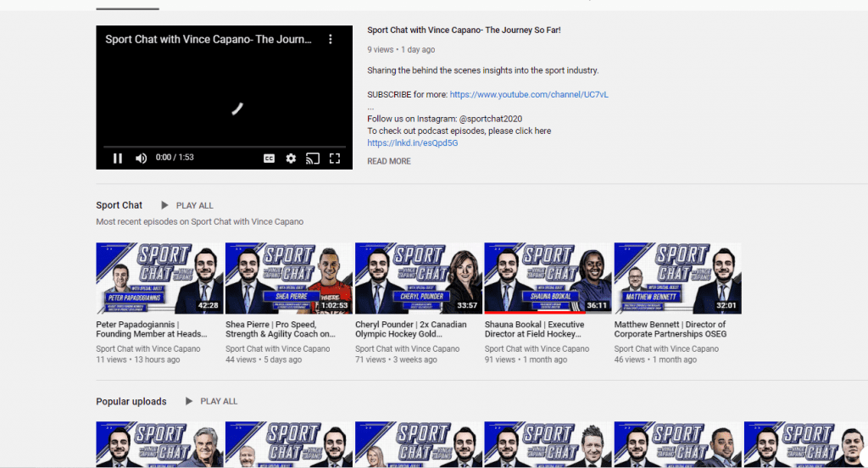Open the Matthew Bennett episode thumbnail
Image resolution: width=868 pixels, height=468 pixels.
(677, 278)
